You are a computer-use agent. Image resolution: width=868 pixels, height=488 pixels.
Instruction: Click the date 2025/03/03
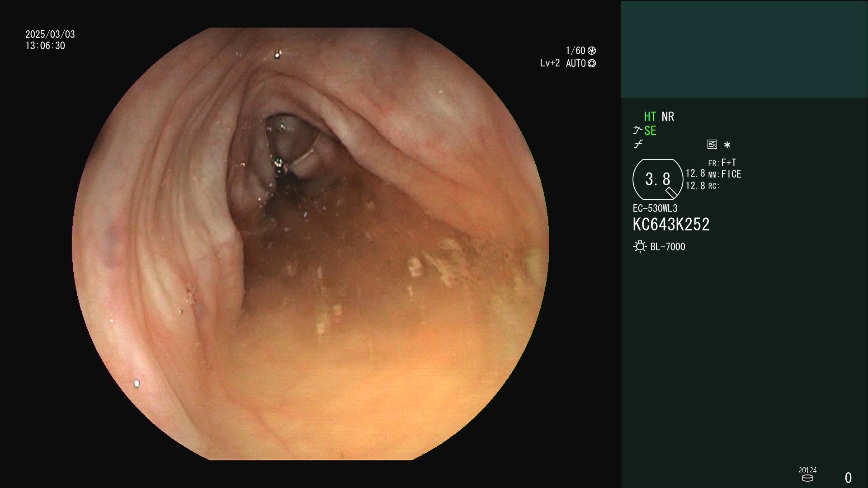click(50, 34)
